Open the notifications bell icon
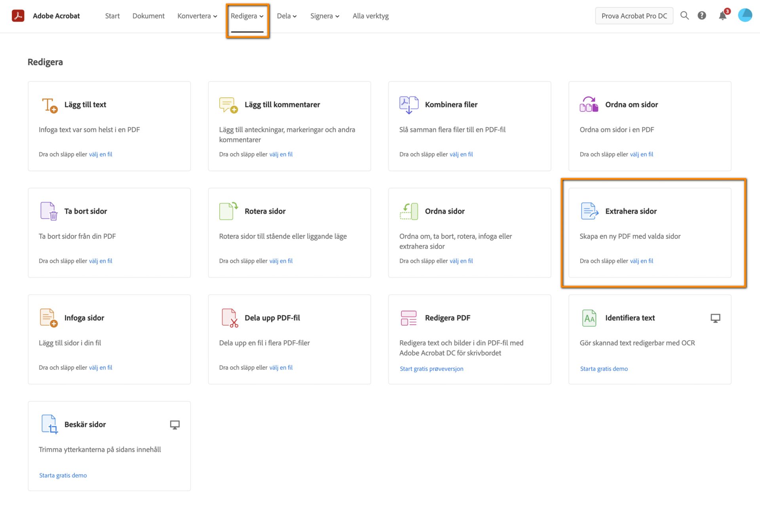 click(x=723, y=16)
